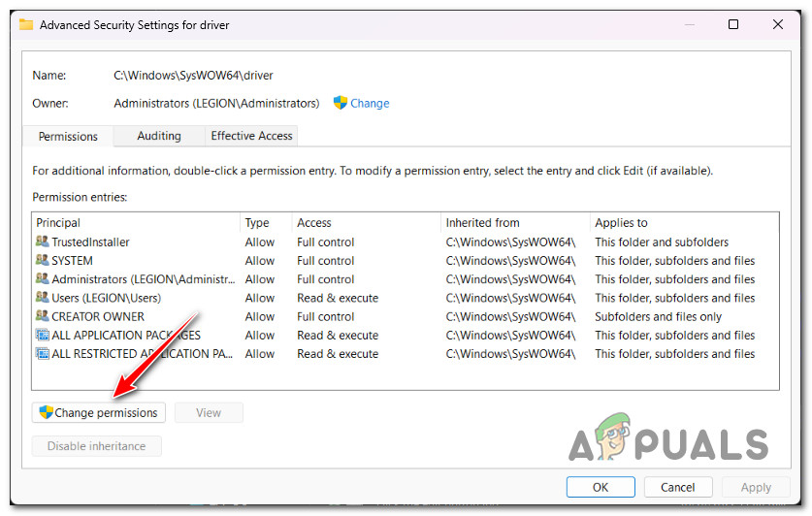
Task: Sort entries by the Principal column header
Action: pos(137,222)
